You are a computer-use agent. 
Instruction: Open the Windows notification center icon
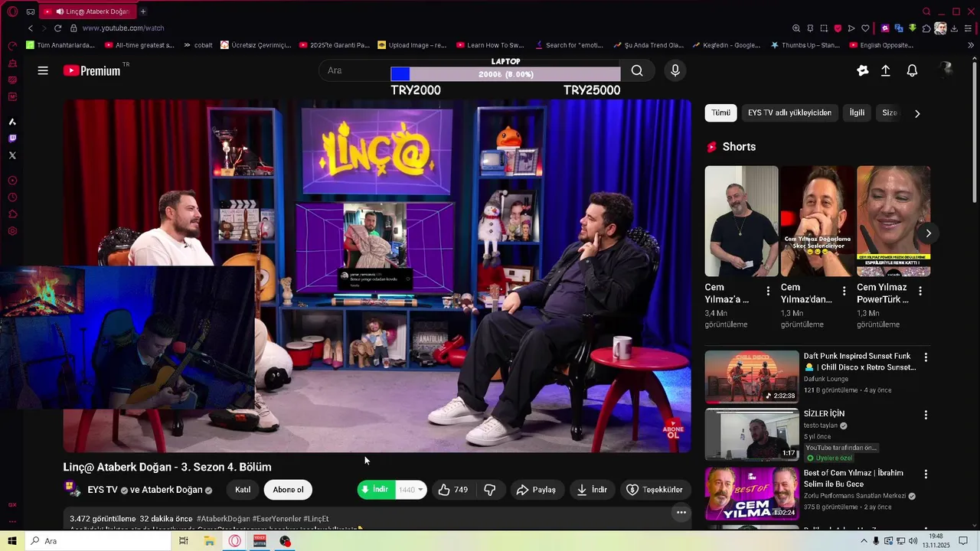[963, 541]
